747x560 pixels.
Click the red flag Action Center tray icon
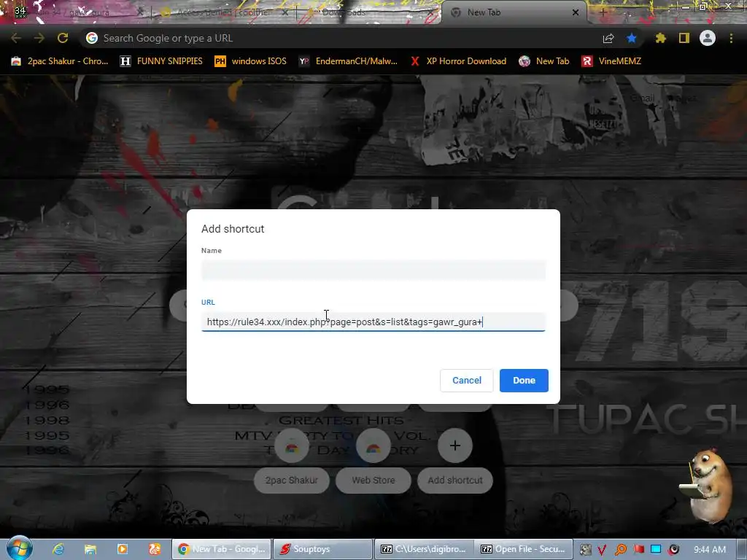click(638, 550)
